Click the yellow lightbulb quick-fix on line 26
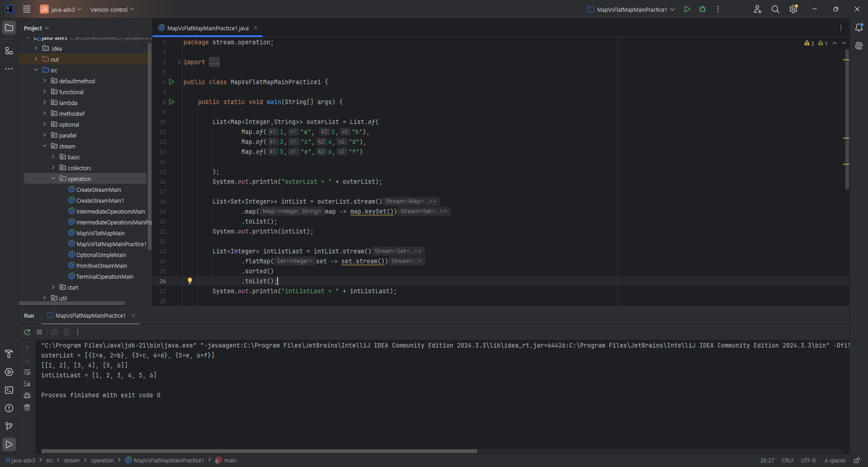868x467 pixels. [x=190, y=281]
